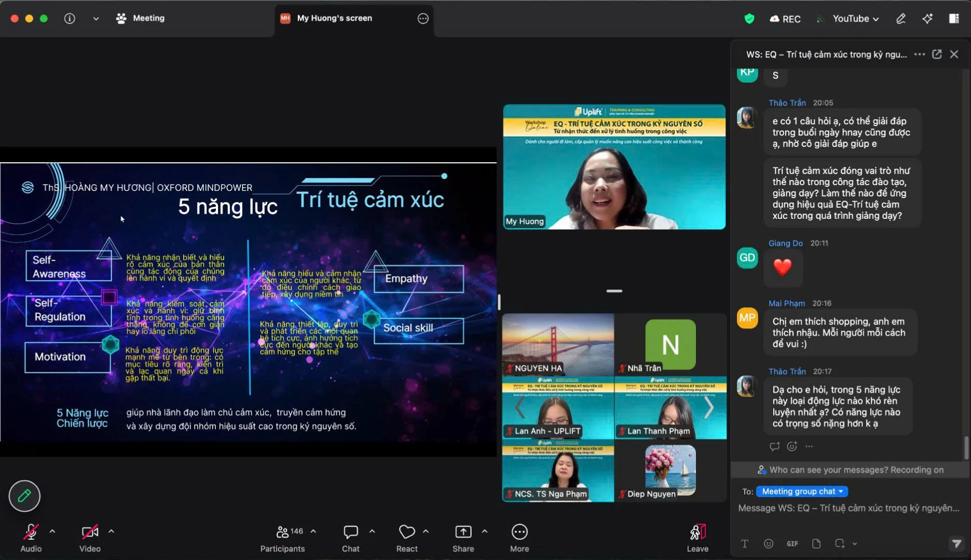
Task: Open the More menu in toolbar
Action: (519, 537)
